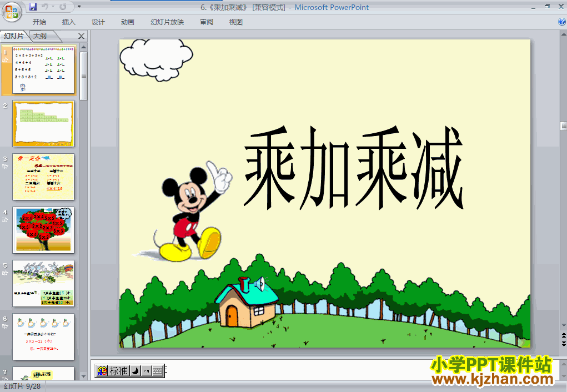This screenshot has height=392, width=567.
Task: Select slide 1 thumbnail with addition sums
Action: click(x=43, y=70)
